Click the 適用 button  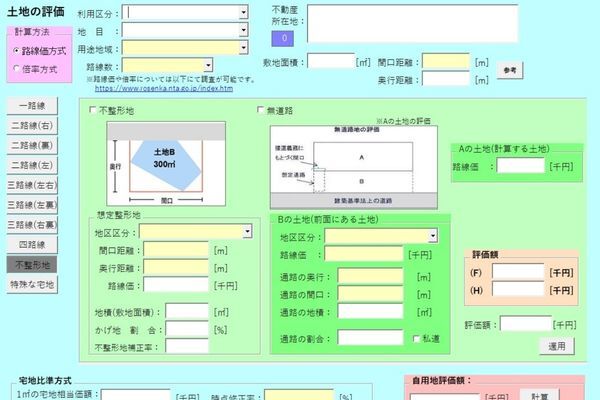click(x=557, y=346)
